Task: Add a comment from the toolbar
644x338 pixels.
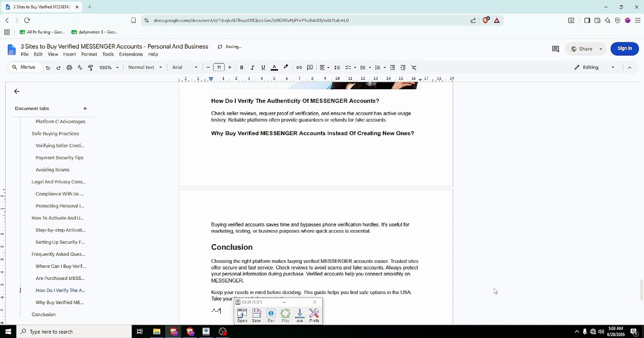Action: point(310,68)
